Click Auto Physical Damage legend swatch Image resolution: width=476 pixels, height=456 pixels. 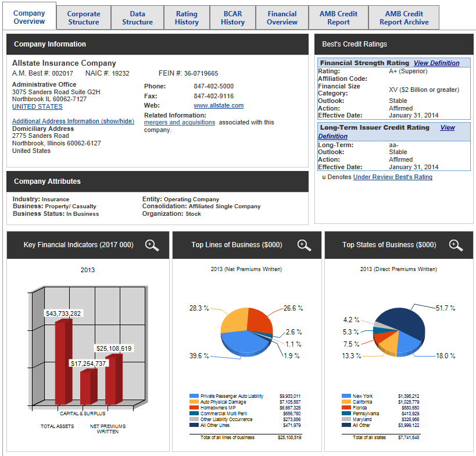pyautogui.click(x=194, y=402)
